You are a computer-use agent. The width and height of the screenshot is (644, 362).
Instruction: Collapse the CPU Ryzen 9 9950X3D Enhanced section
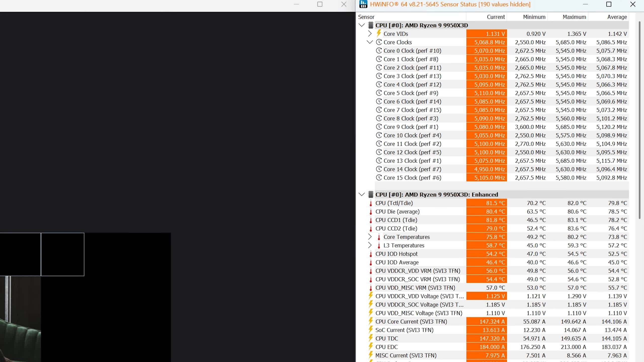[361, 194]
